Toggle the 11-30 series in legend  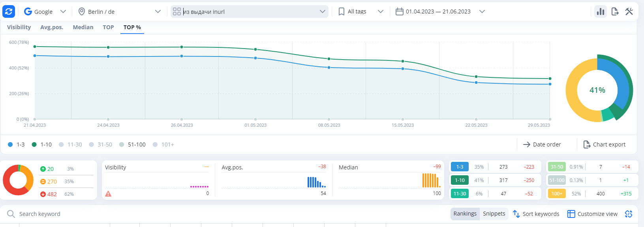click(70, 144)
